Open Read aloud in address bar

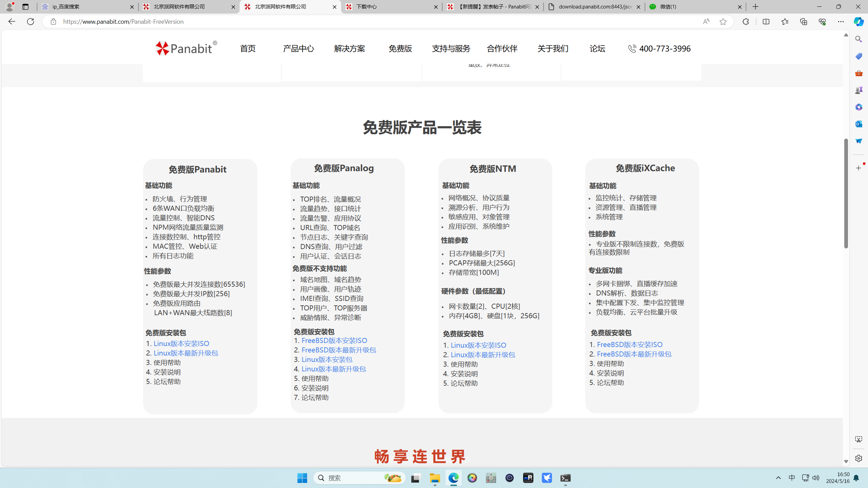pyautogui.click(x=706, y=21)
